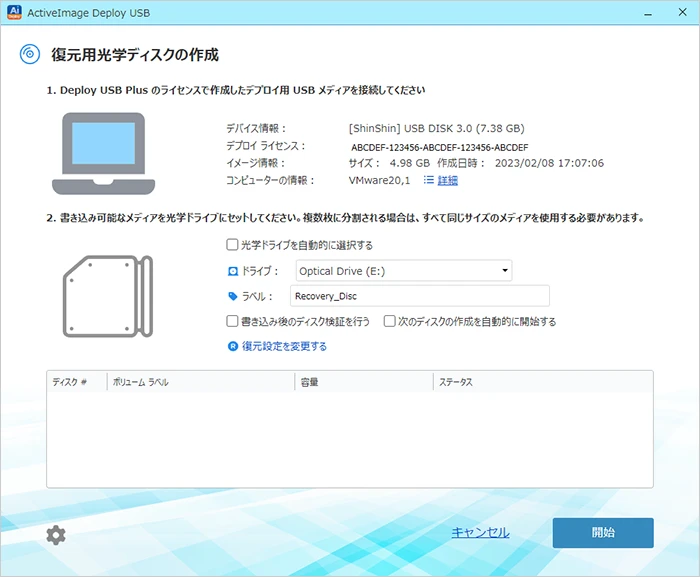Open the settings gear icon
The height and width of the screenshot is (577, 700).
[56, 535]
